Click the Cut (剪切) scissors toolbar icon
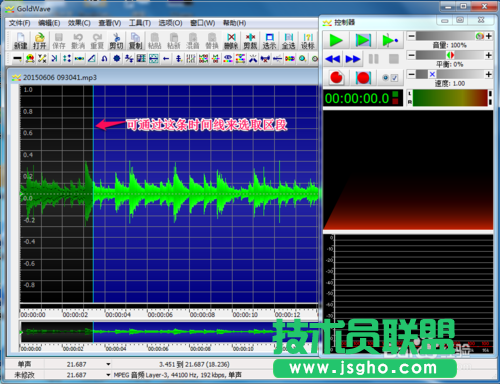This screenshot has width=500, height=384. coord(116,41)
